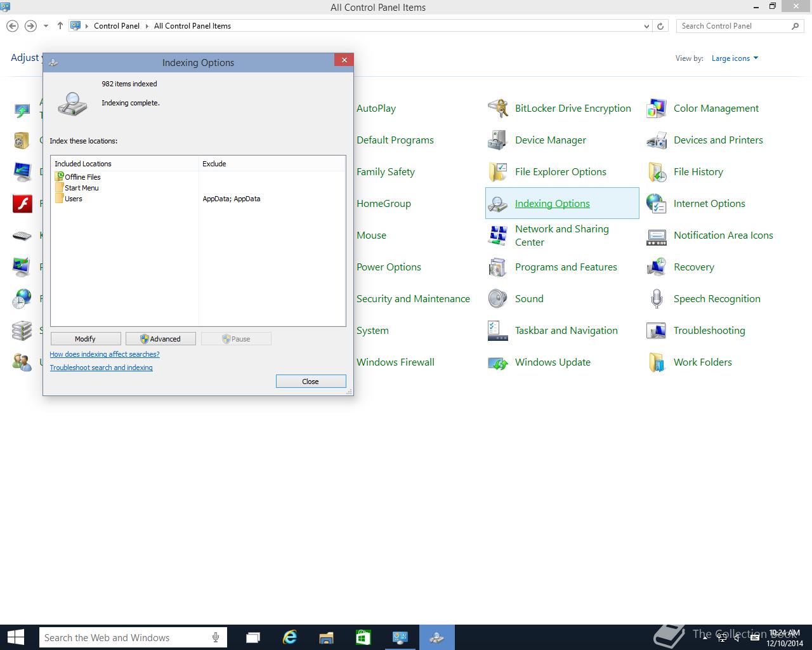This screenshot has height=650, width=812.
Task: Open the Recovery icon
Action: click(x=657, y=267)
